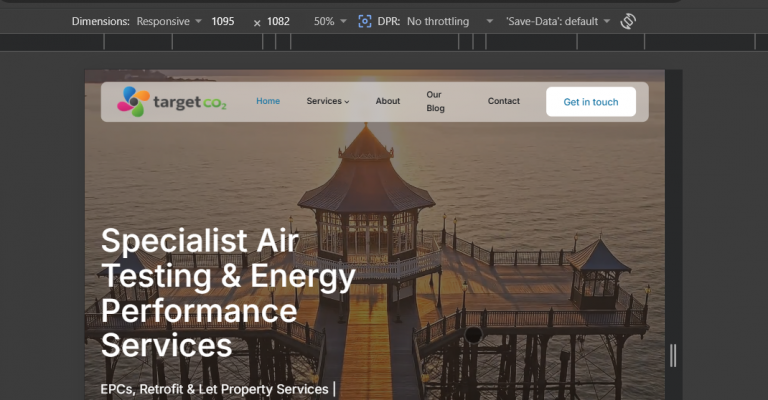768x400 pixels.
Task: Click the viewport width field showing 1095
Action: click(223, 21)
